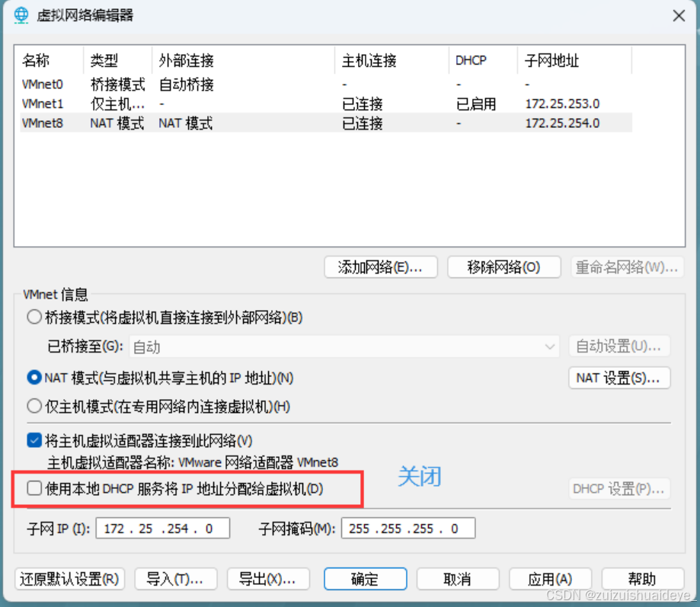Close the 虚拟网络编辑器 dialog
Screen dimensions: 700x607
(x=679, y=16)
